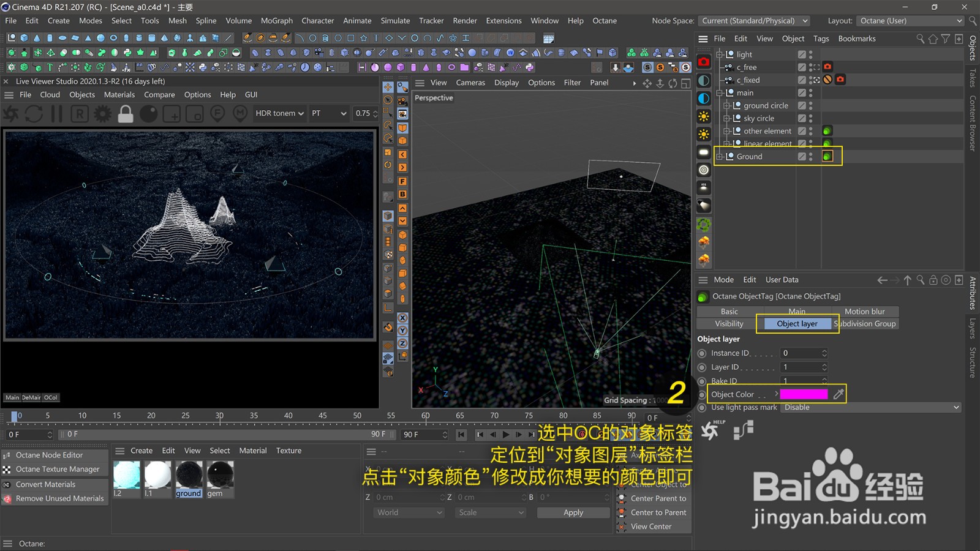This screenshot has height=551, width=980.
Task: Switch to the Object layer tab
Action: point(797,324)
